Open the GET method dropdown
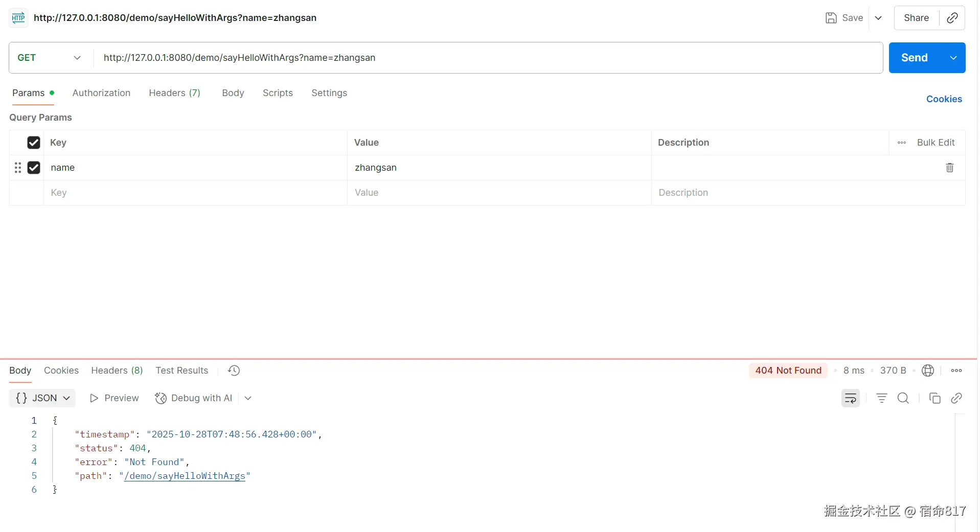The height and width of the screenshot is (532, 980). pyautogui.click(x=50, y=58)
